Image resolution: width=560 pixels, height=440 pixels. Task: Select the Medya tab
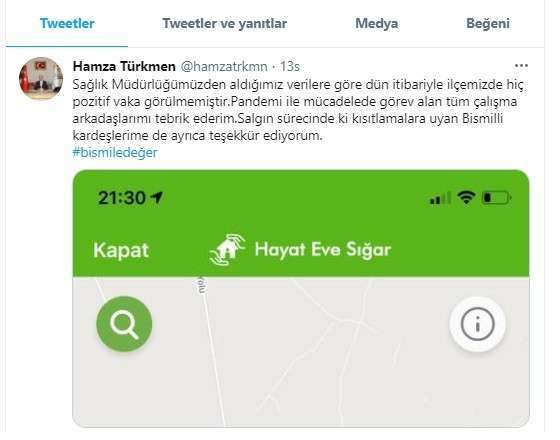tap(376, 23)
